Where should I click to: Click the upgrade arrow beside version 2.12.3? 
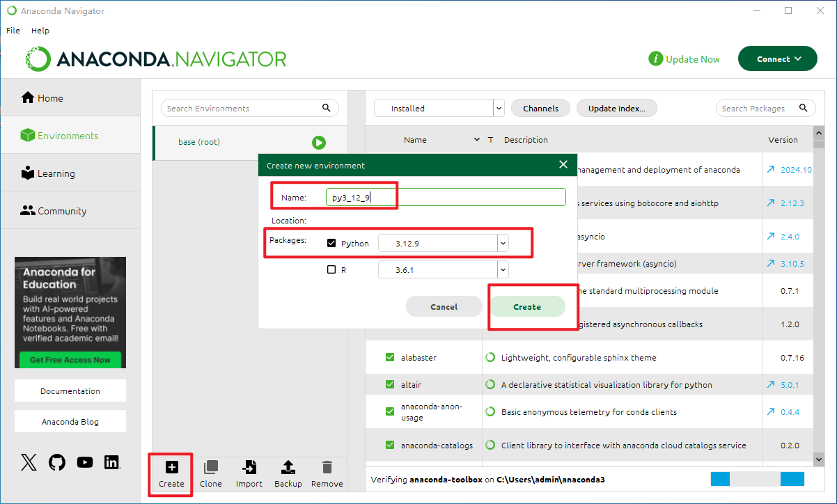point(771,203)
